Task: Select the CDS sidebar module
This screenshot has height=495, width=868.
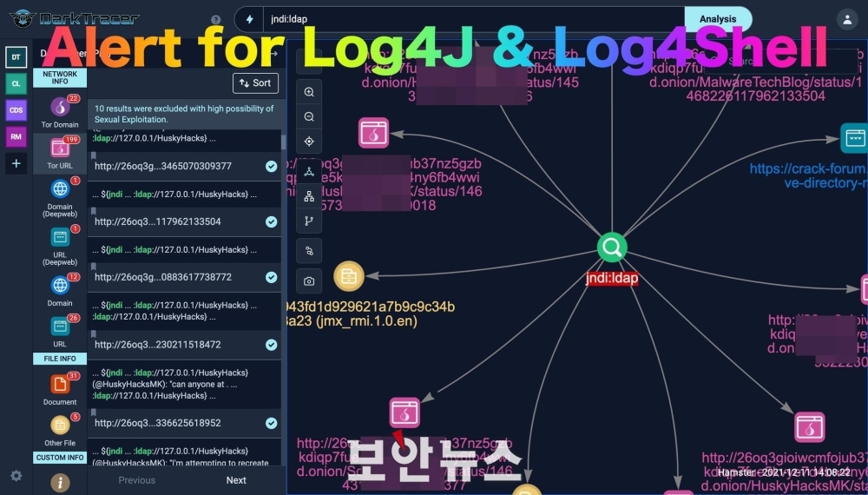Action: (16, 110)
